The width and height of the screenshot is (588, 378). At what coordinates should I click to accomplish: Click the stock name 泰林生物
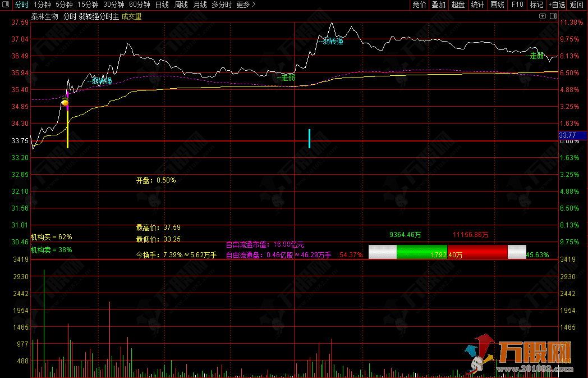pos(45,16)
